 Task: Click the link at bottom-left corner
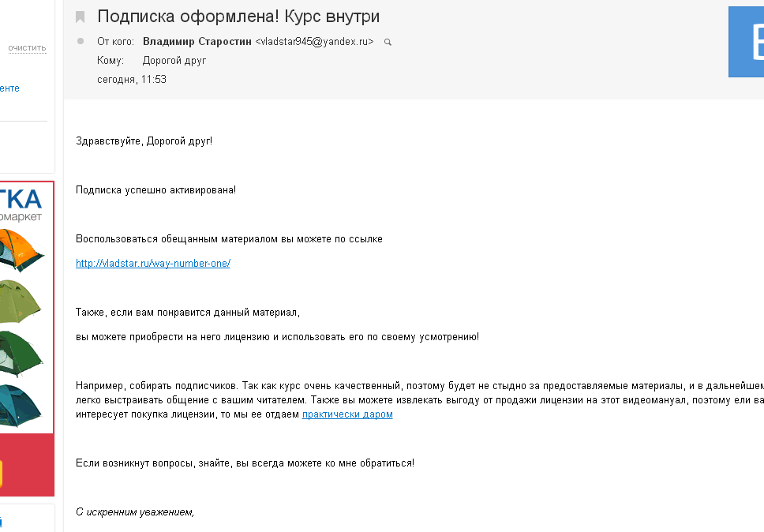(x=2, y=521)
